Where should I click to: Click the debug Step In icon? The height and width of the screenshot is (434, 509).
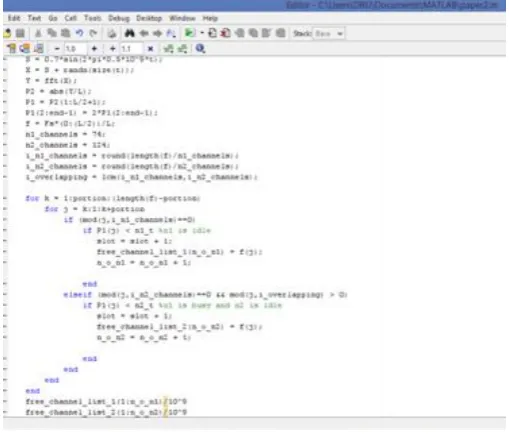pyautogui.click(x=253, y=33)
